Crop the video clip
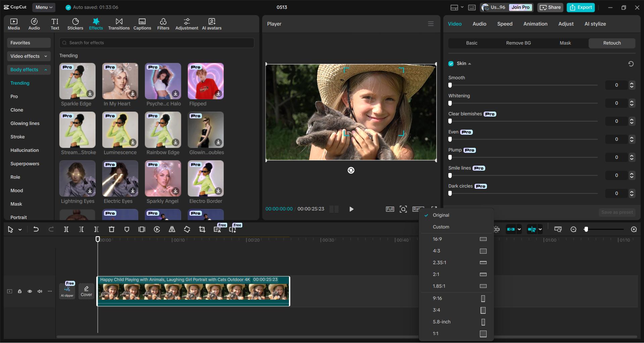 pyautogui.click(x=202, y=229)
